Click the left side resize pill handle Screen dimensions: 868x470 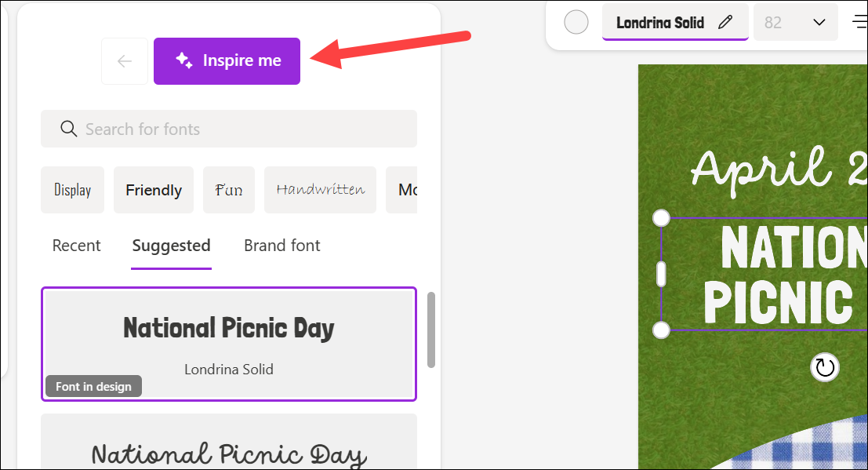pos(661,274)
